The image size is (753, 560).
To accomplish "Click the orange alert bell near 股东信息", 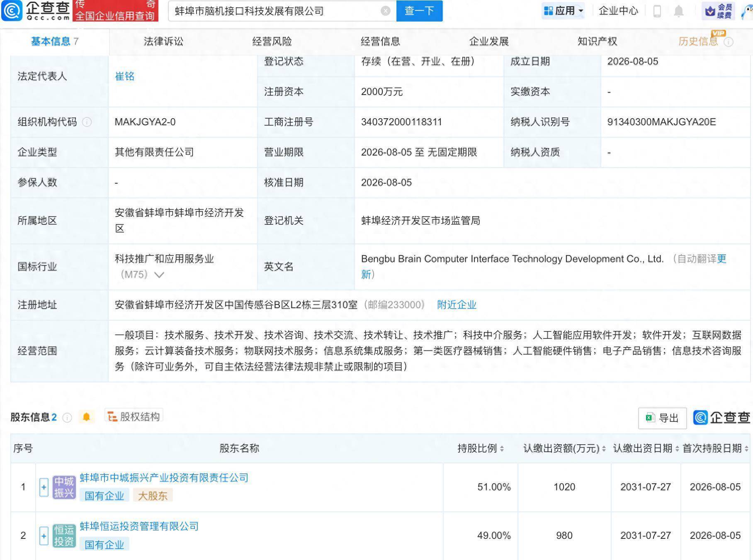I will (86, 416).
